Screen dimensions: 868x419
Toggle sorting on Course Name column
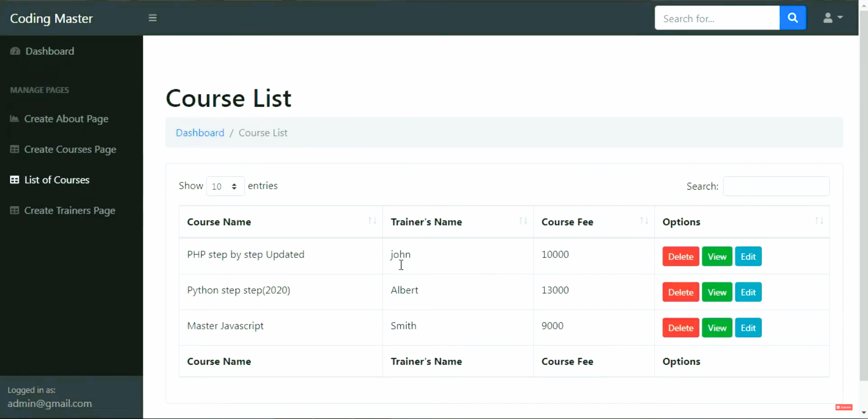(x=372, y=221)
